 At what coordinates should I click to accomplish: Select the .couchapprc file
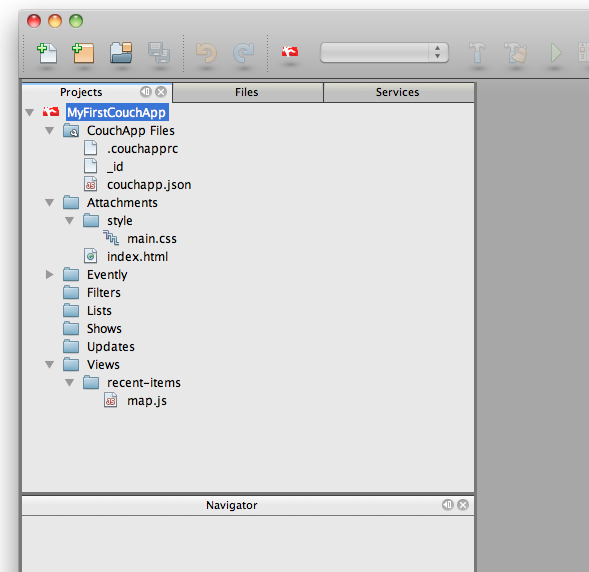[143, 149]
